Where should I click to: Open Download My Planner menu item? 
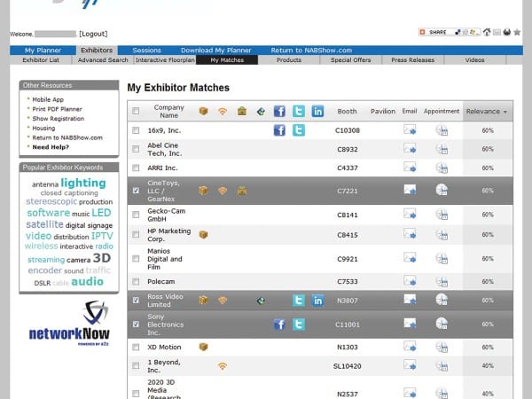coord(216,51)
